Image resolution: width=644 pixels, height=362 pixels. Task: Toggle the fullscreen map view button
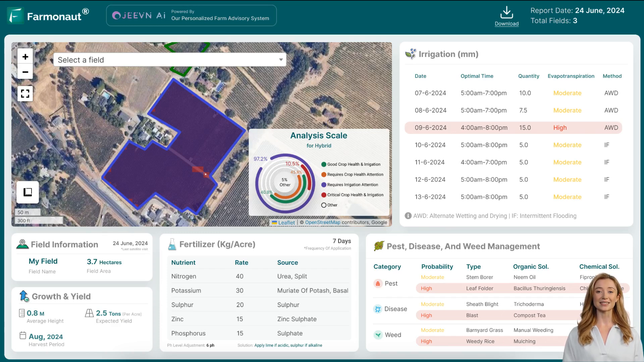[x=25, y=94]
